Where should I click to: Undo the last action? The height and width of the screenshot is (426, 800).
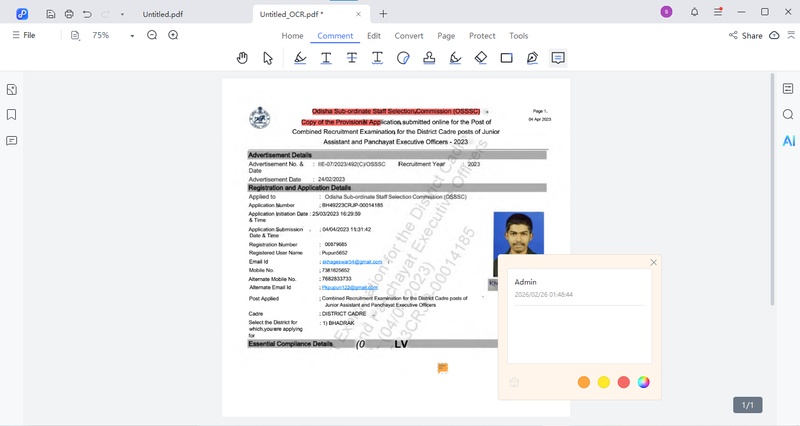[x=87, y=14]
